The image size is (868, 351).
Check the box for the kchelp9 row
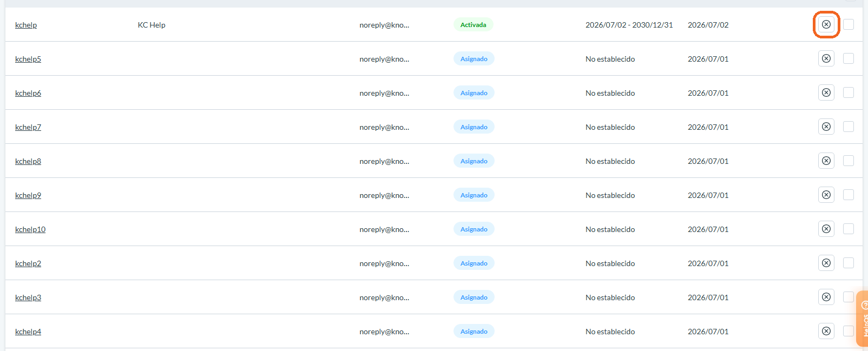[849, 195]
